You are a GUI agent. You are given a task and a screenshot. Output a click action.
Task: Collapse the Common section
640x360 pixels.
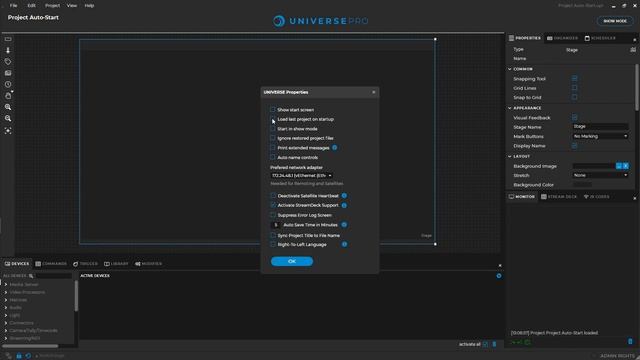tap(510, 69)
